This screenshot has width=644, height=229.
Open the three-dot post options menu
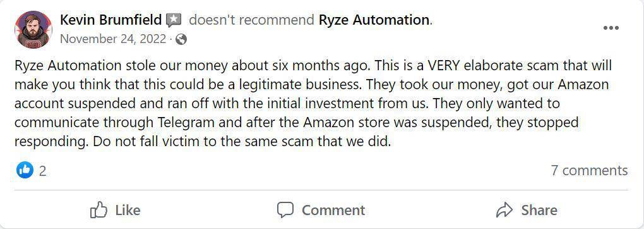pos(611,28)
